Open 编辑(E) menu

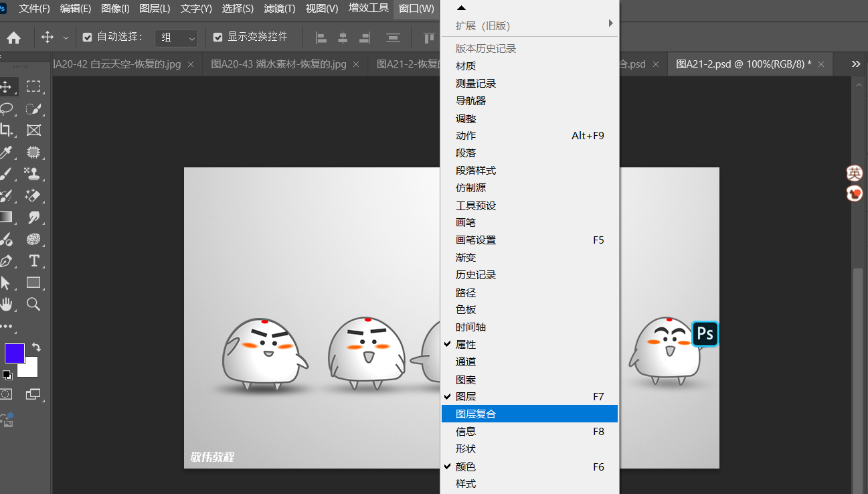click(75, 9)
